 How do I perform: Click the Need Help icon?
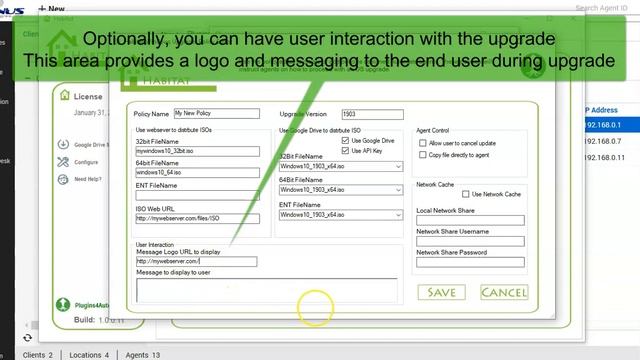(x=63, y=179)
